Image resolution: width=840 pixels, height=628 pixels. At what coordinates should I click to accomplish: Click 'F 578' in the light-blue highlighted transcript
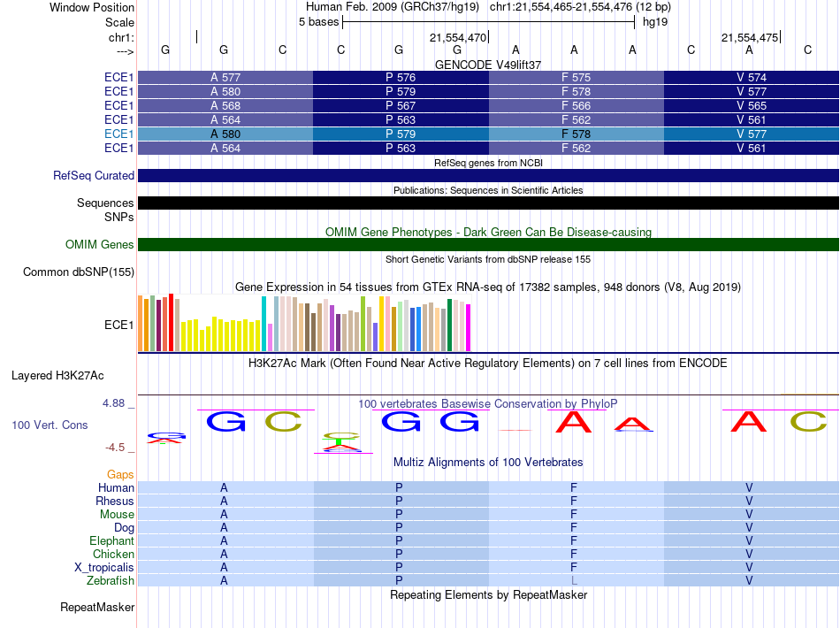576,134
